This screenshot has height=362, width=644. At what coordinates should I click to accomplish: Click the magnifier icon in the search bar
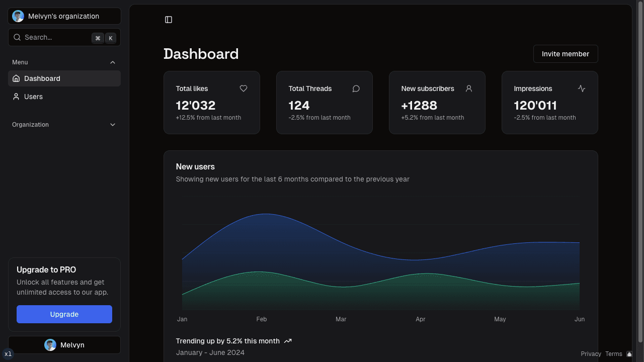[x=17, y=37]
